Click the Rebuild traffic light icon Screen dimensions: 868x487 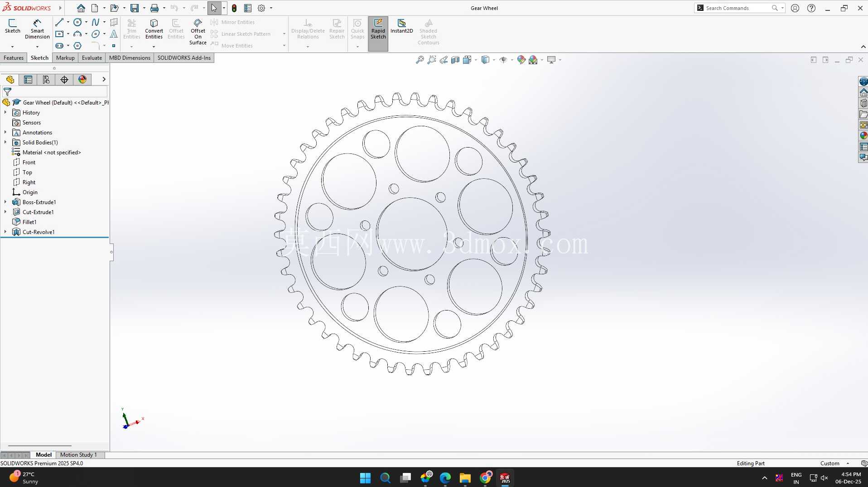pos(234,8)
